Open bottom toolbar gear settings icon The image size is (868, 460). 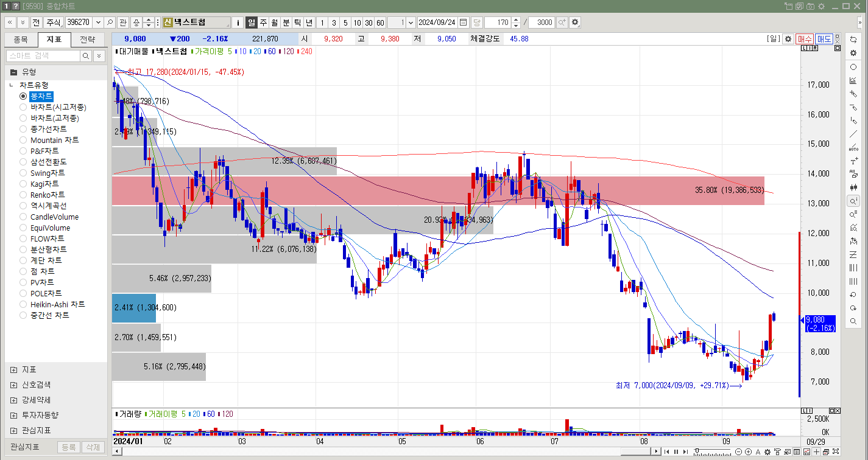tap(767, 451)
